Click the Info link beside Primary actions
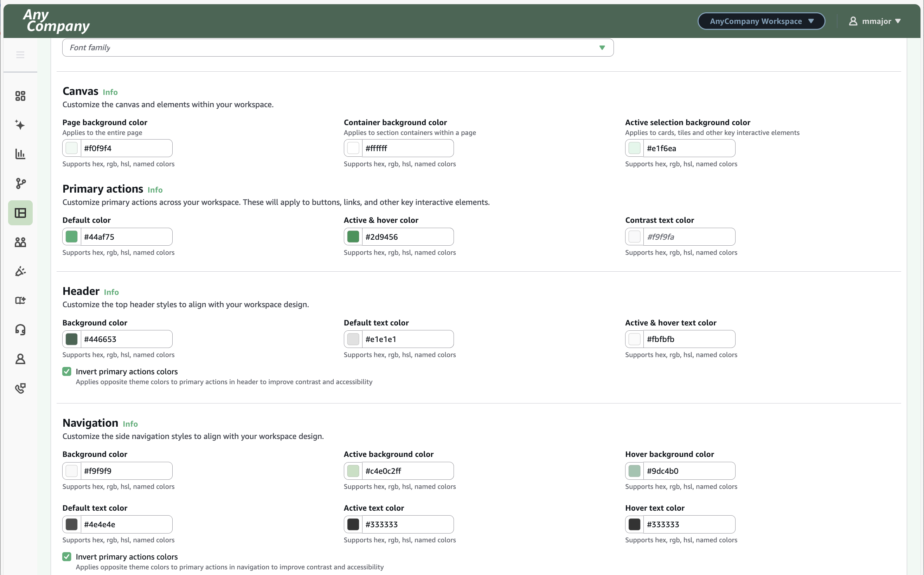Screen dimensions: 924x575 tap(155, 189)
